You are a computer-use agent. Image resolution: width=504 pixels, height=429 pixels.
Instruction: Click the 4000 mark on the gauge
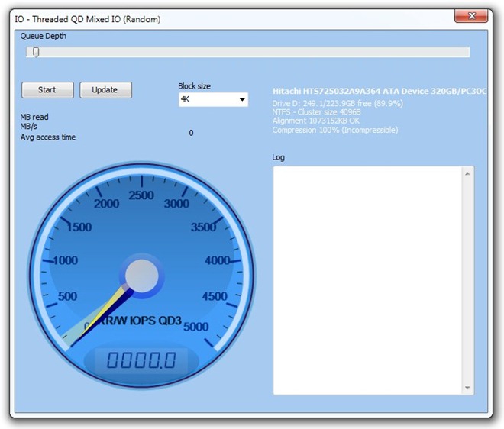tap(218, 260)
